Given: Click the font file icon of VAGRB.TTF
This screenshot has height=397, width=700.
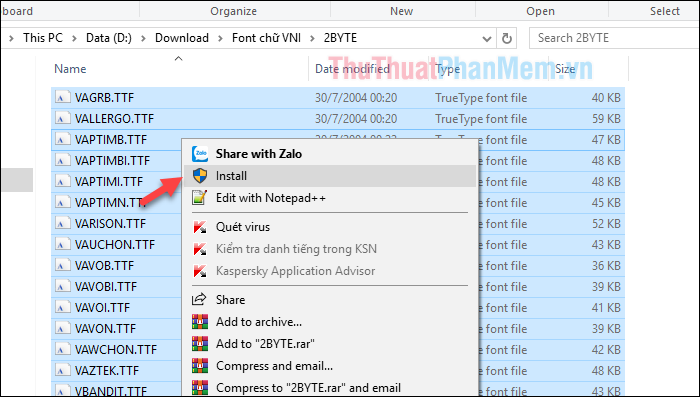Looking at the screenshot, I should (62, 97).
